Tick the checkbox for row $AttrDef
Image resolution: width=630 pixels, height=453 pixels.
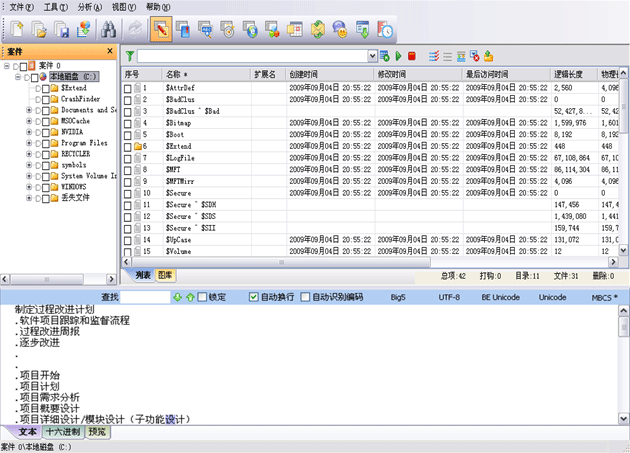128,88
